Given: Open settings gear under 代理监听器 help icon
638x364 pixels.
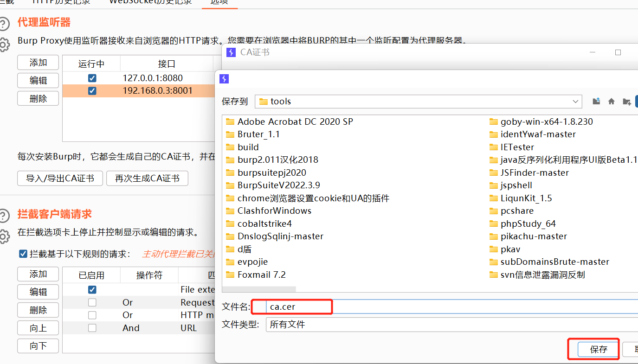Looking at the screenshot, I should coord(3,45).
